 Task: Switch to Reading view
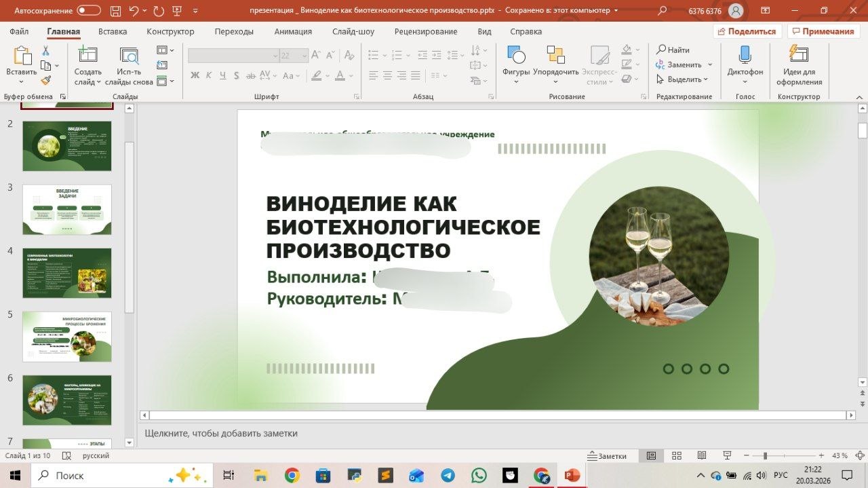pyautogui.click(x=701, y=456)
